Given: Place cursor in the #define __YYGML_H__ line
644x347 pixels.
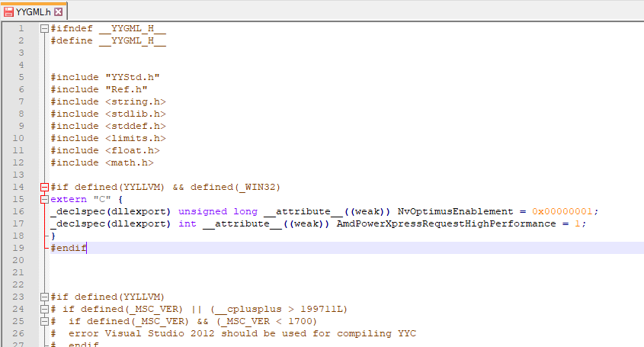Looking at the screenshot, I should coord(108,40).
